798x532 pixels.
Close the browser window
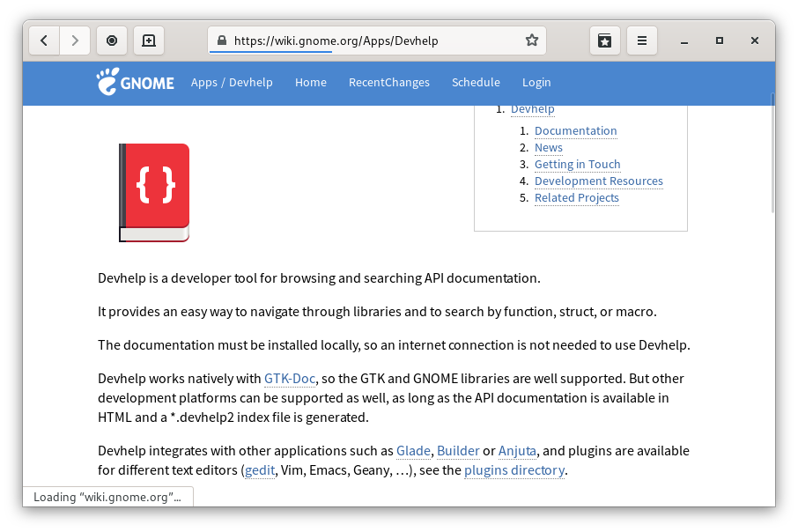pos(755,41)
